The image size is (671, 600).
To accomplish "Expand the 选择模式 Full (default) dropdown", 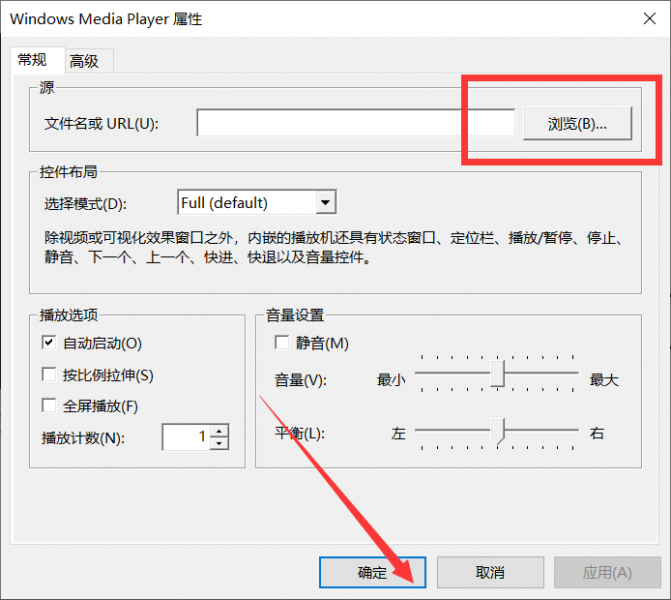I will (x=326, y=202).
